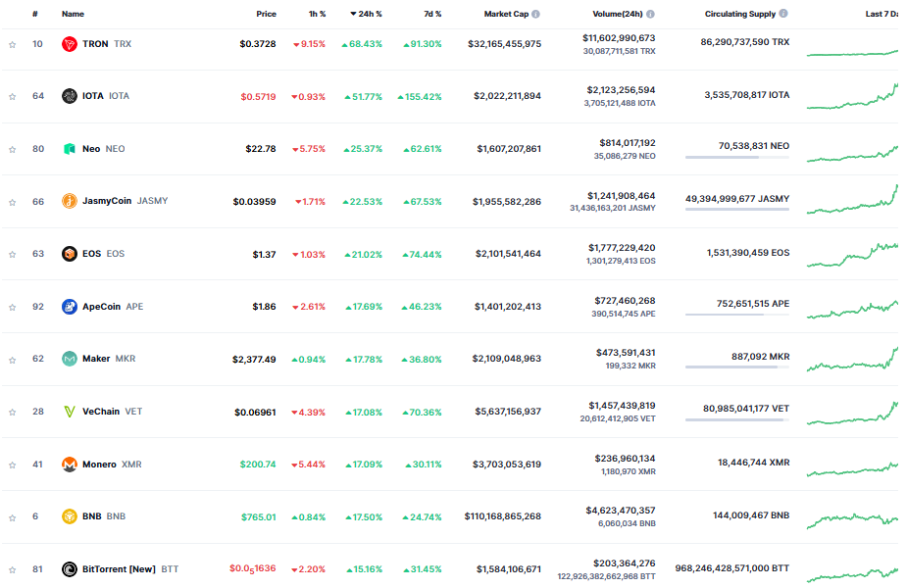Click the blue ApeCoin logo icon
The height and width of the screenshot is (588, 907).
click(x=70, y=307)
